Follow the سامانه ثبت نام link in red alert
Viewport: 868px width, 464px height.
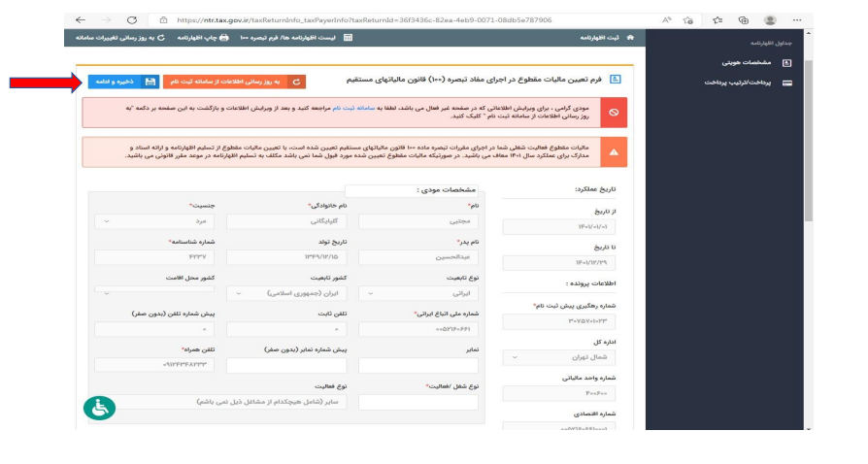tap(353, 108)
